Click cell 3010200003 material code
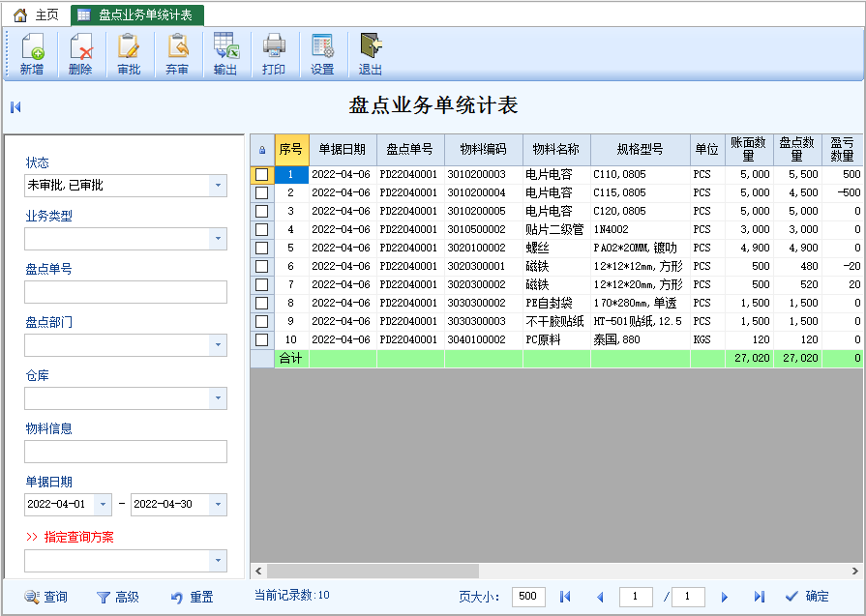This screenshot has height=616, width=866. click(x=483, y=174)
